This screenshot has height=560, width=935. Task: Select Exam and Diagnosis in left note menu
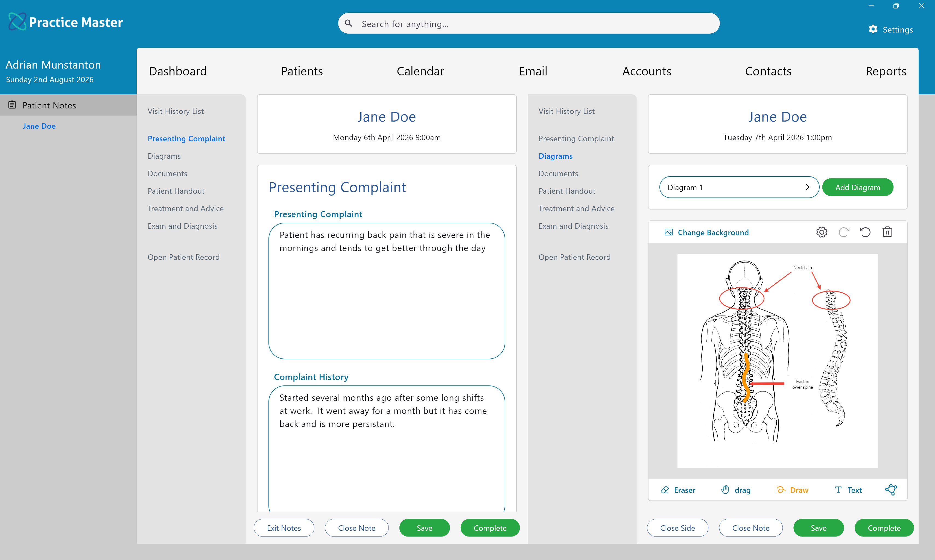click(x=182, y=226)
